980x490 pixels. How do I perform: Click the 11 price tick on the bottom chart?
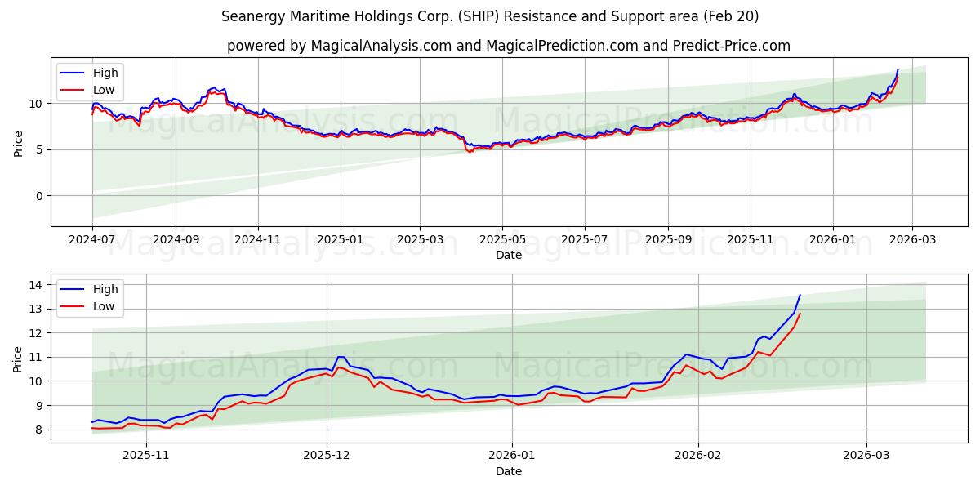click(37, 357)
